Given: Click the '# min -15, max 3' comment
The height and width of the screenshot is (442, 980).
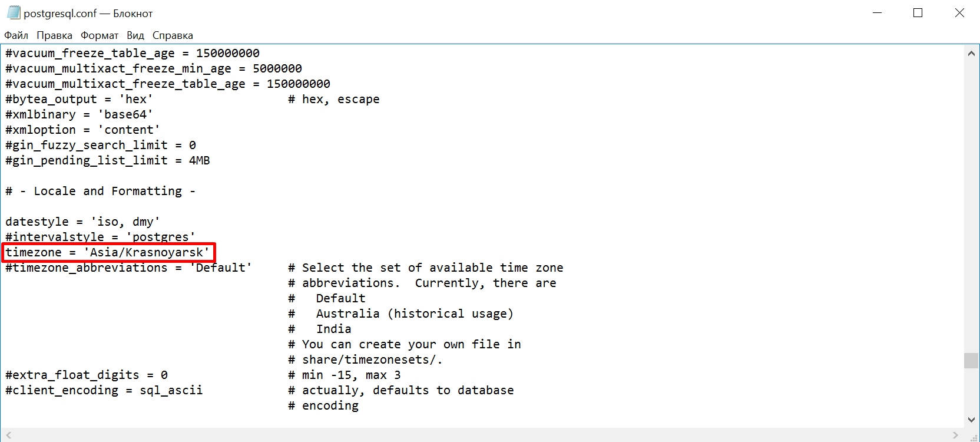Looking at the screenshot, I should coord(345,375).
